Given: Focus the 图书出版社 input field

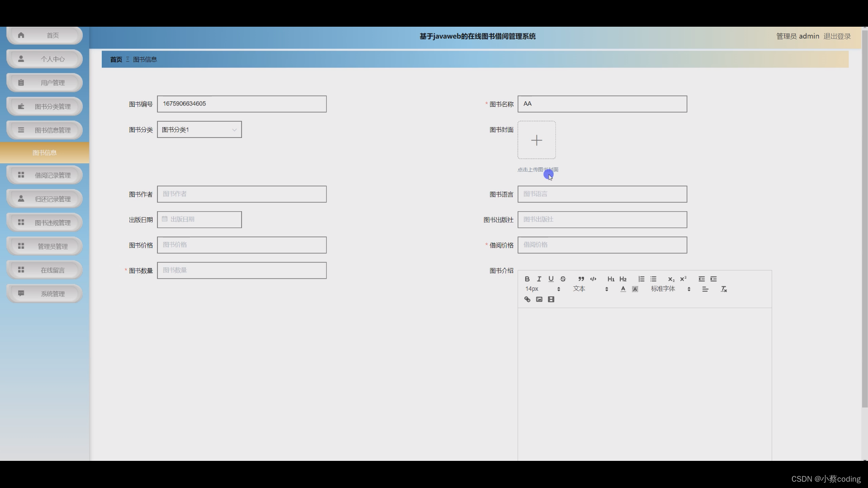Looking at the screenshot, I should tap(602, 219).
